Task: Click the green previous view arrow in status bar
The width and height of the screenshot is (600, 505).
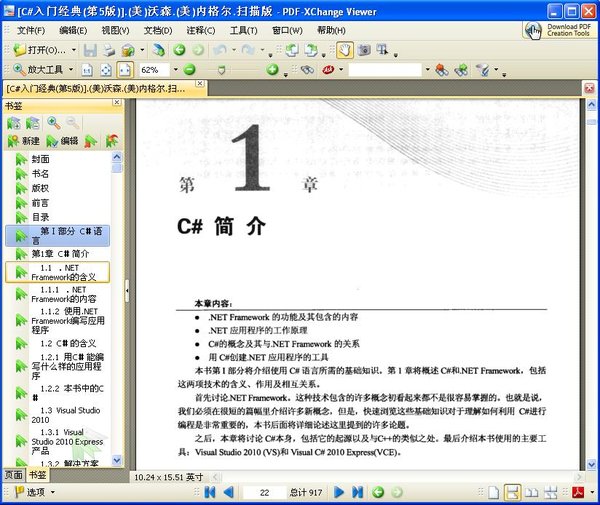Action: point(378,492)
